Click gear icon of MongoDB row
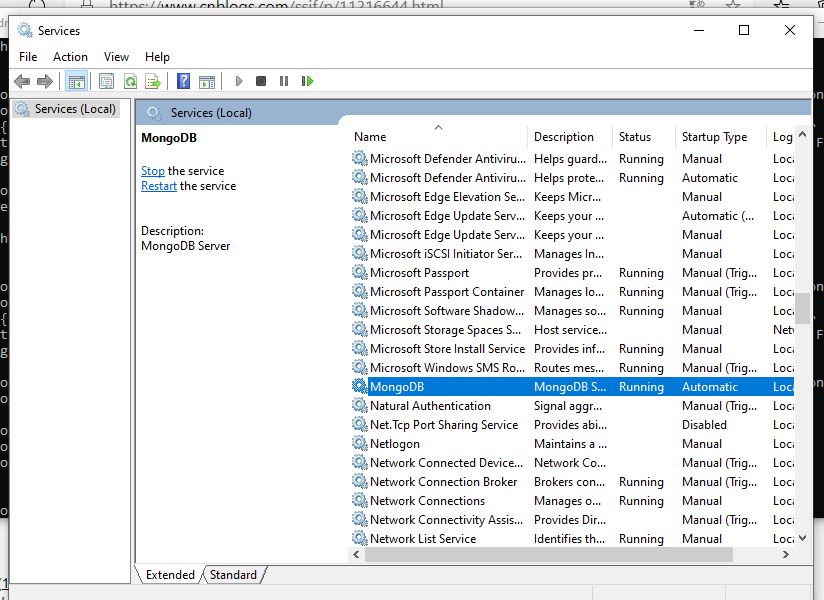The height and width of the screenshot is (600, 824). coord(359,386)
